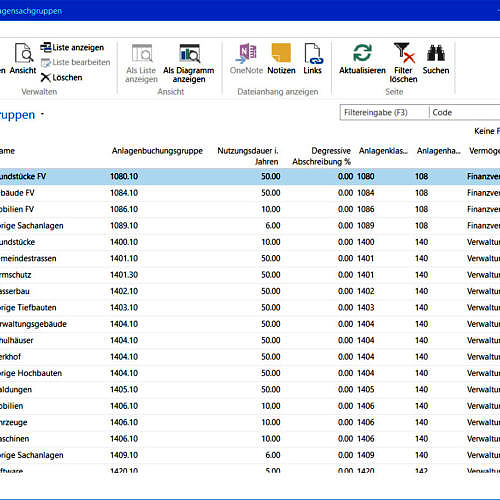Viewport: 500px width, 500px height.
Task: Click the hrzeuge row name
Action: point(14,422)
